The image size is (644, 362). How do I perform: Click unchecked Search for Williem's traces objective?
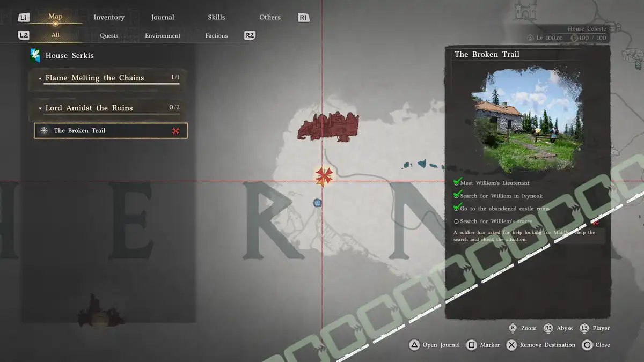[457, 221]
